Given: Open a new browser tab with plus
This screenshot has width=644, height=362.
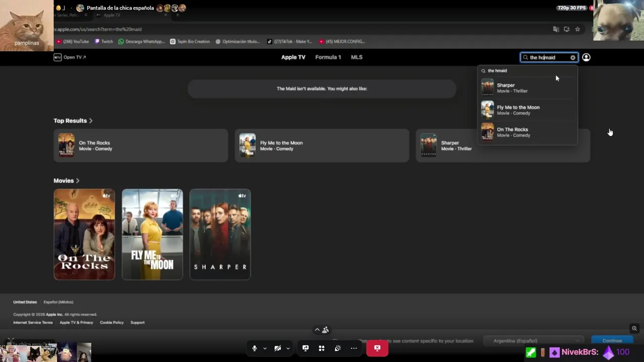Looking at the screenshot, I should click(x=177, y=15).
